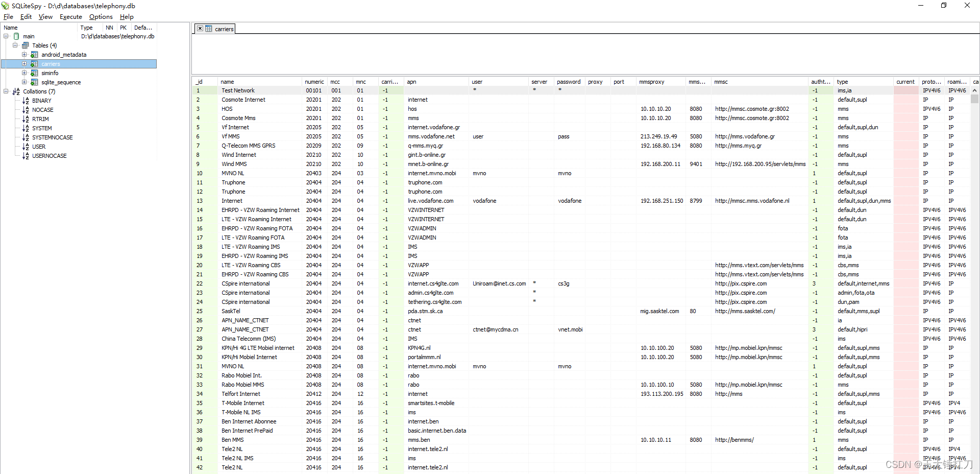Select the siminfo table in the tree
980x474 pixels.
pos(50,73)
